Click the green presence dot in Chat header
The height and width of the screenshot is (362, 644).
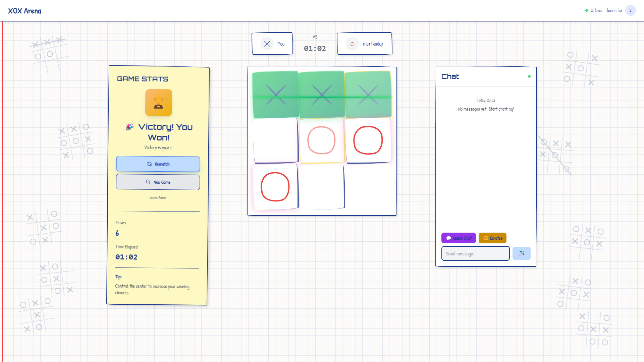529,76
